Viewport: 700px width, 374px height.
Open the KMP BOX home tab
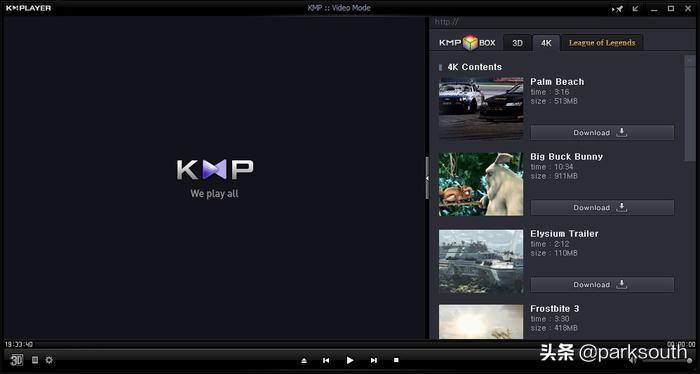[467, 43]
